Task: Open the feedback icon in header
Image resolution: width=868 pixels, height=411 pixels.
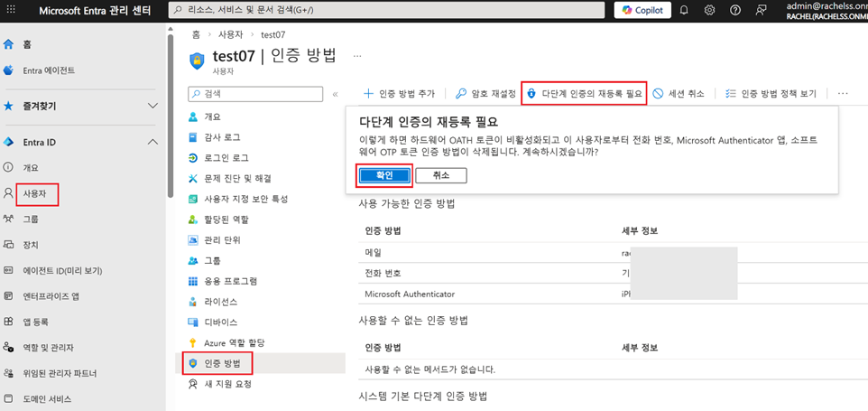Action: (x=762, y=10)
